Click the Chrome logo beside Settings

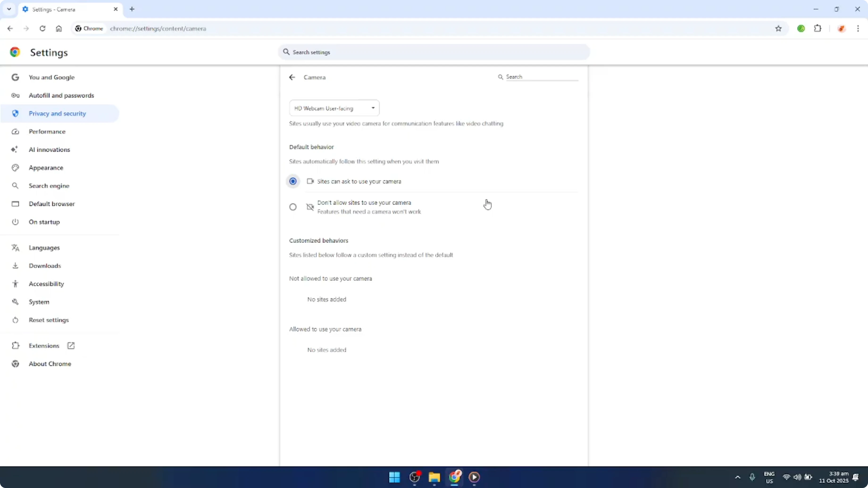pyautogui.click(x=15, y=52)
